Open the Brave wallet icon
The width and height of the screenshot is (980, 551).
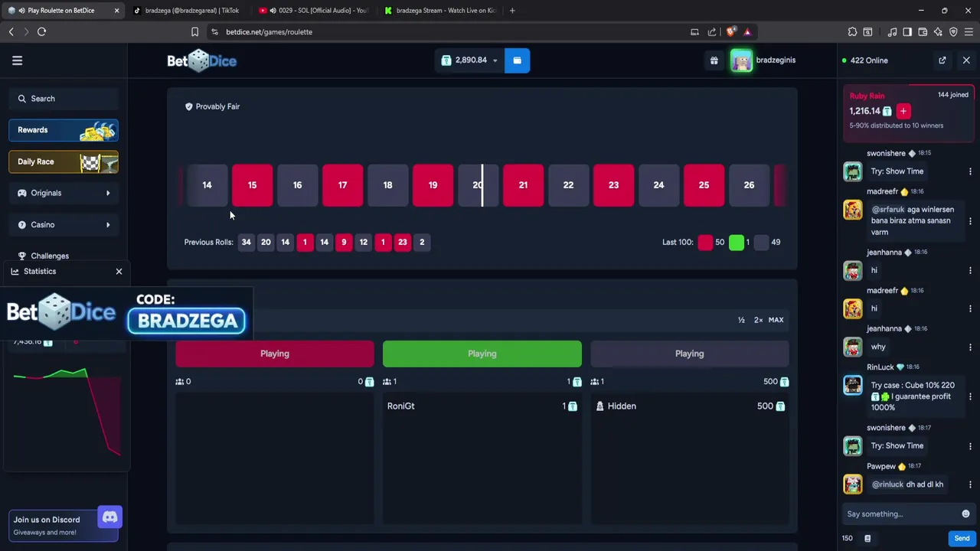923,32
